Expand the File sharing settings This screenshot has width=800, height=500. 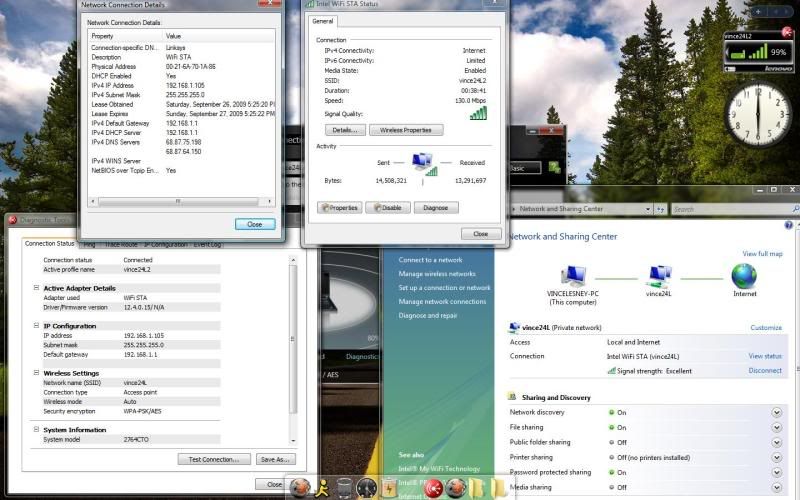pyautogui.click(x=776, y=427)
